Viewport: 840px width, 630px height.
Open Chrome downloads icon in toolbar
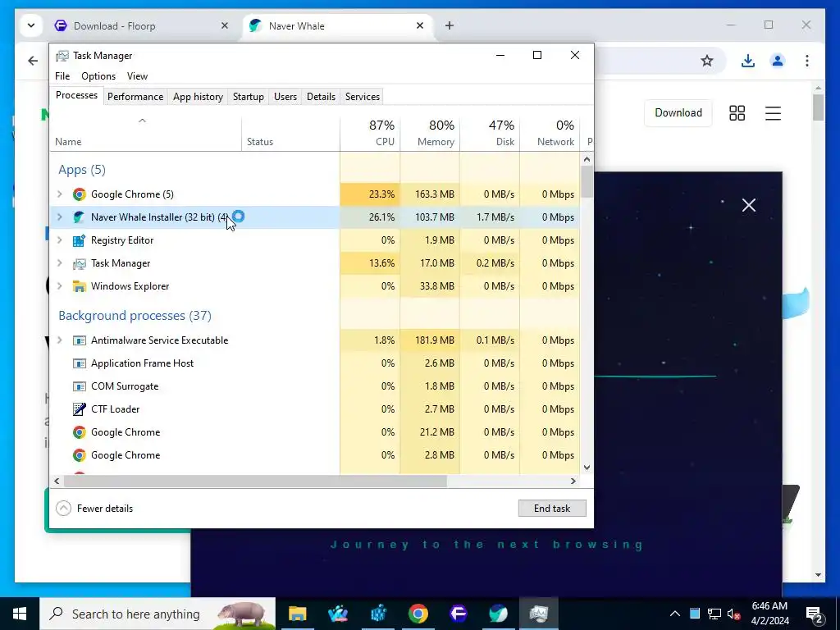(x=748, y=61)
